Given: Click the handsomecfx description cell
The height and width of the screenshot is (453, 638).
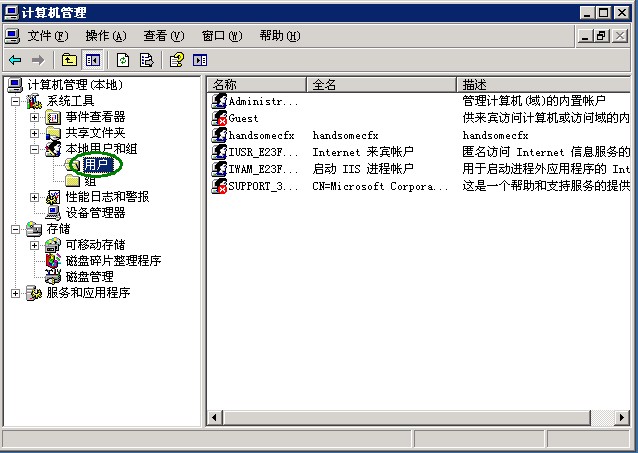Looking at the screenshot, I should coord(496,135).
